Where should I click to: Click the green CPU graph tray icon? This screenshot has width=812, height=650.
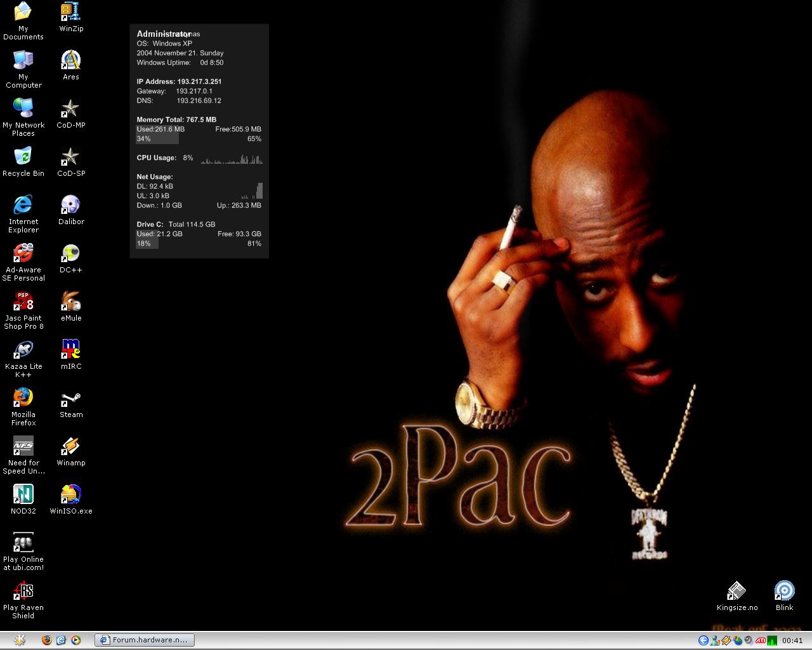(772, 640)
